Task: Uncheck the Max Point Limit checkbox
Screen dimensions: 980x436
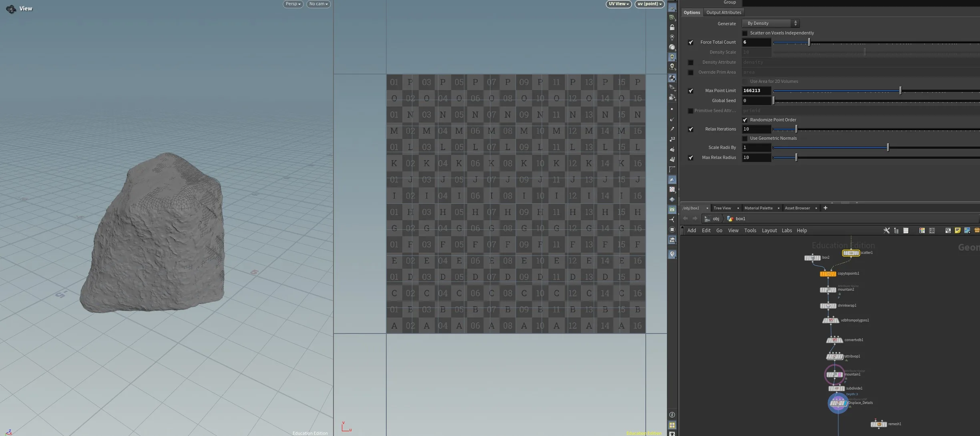Action: (691, 91)
